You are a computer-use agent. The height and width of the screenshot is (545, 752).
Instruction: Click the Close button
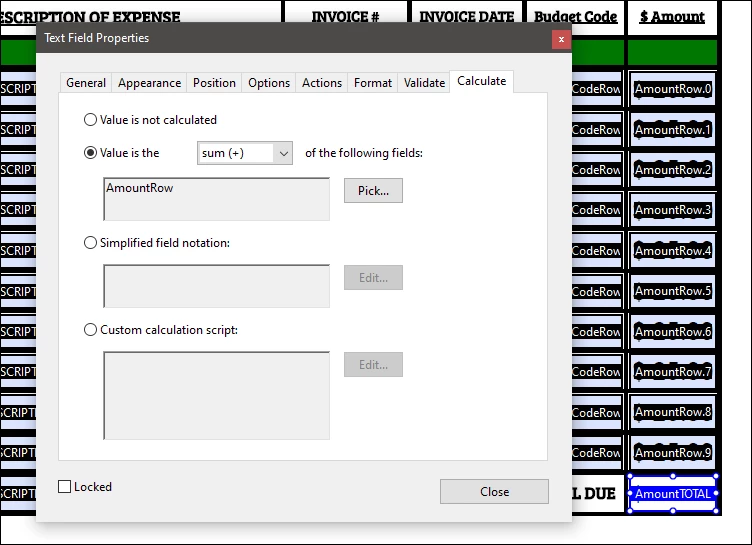tap(494, 492)
